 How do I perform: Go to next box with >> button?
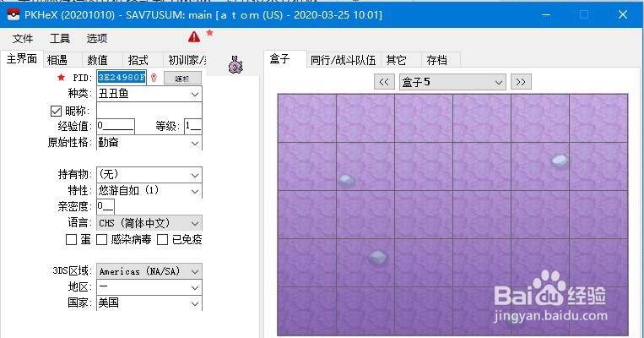(521, 82)
